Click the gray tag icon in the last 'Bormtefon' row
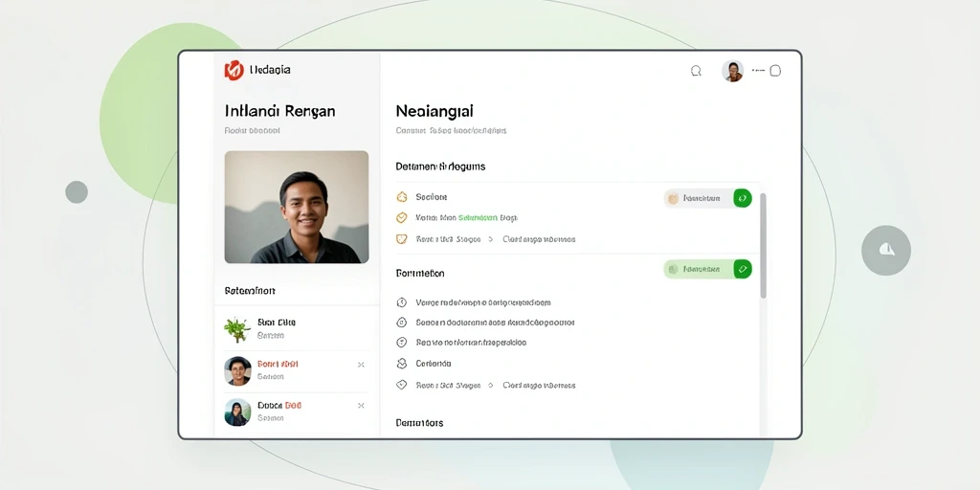Viewport: 980px width, 490px height. point(402,385)
